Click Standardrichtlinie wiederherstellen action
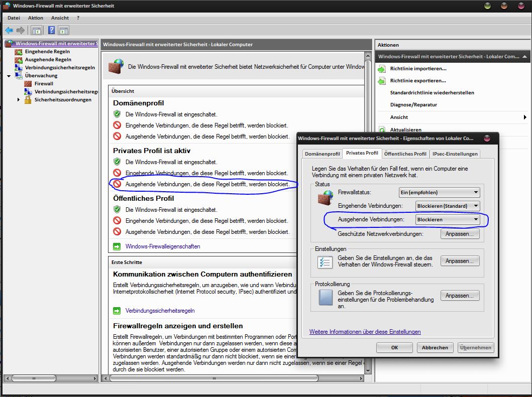Image resolution: width=532 pixels, height=397 pixels. 432,92
